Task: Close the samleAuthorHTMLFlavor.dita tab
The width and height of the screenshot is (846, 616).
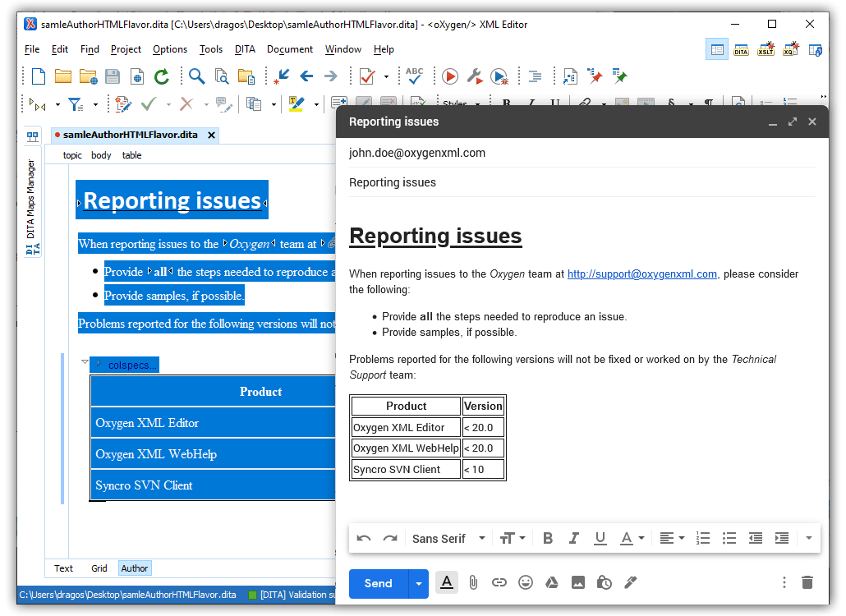Action: pos(212,135)
